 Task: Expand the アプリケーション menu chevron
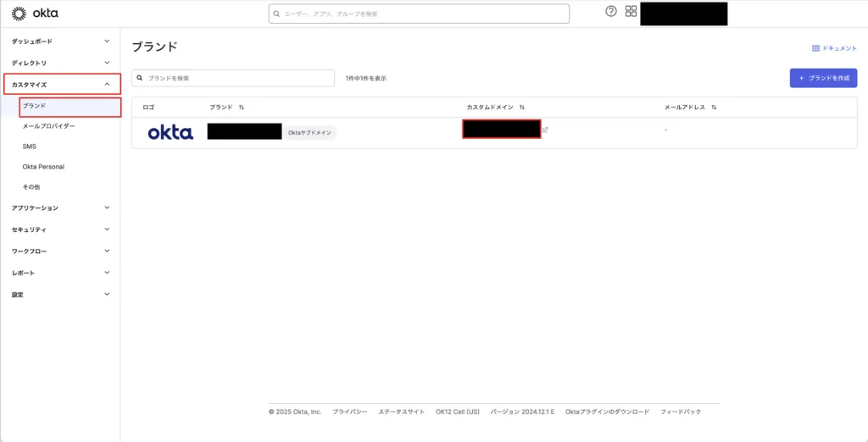[x=108, y=208]
